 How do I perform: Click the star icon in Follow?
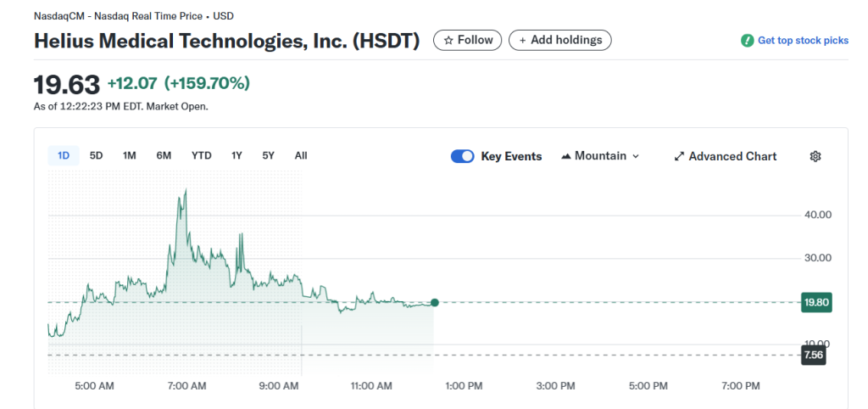pyautogui.click(x=448, y=40)
